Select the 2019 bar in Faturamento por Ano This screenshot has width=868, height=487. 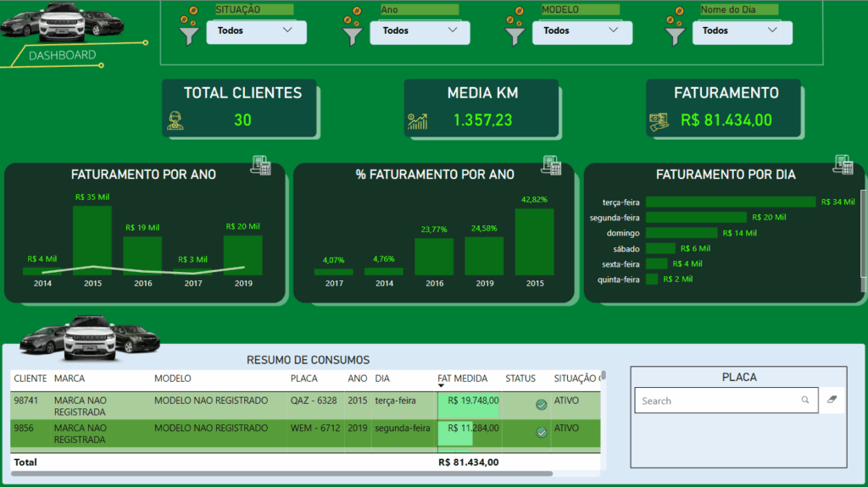243,255
